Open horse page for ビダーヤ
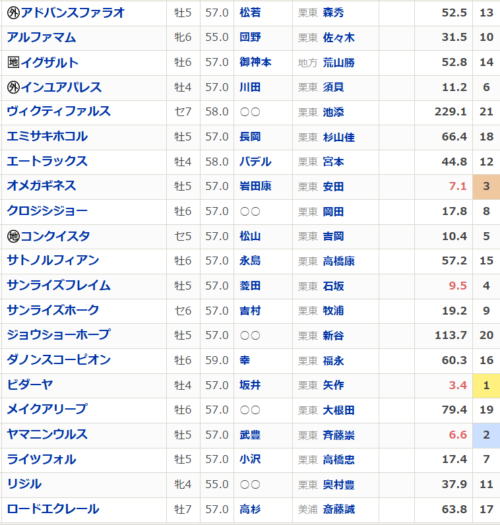 30,385
